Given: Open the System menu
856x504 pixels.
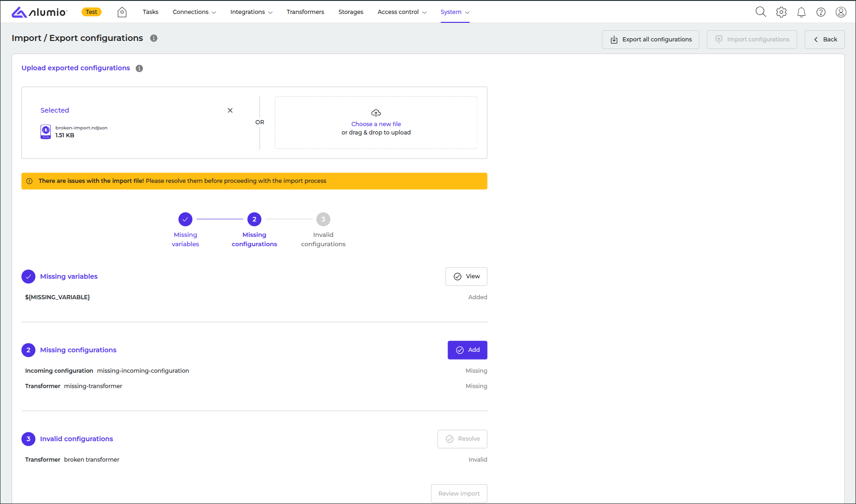Looking at the screenshot, I should coord(455,12).
